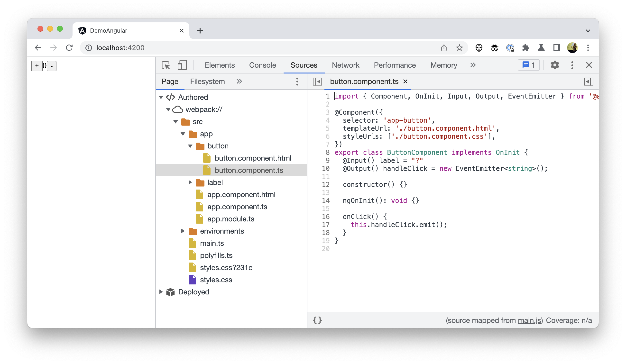Viewport: 626px width, 364px height.
Task: Select the Filesystem tab in sidebar
Action: coord(207,82)
